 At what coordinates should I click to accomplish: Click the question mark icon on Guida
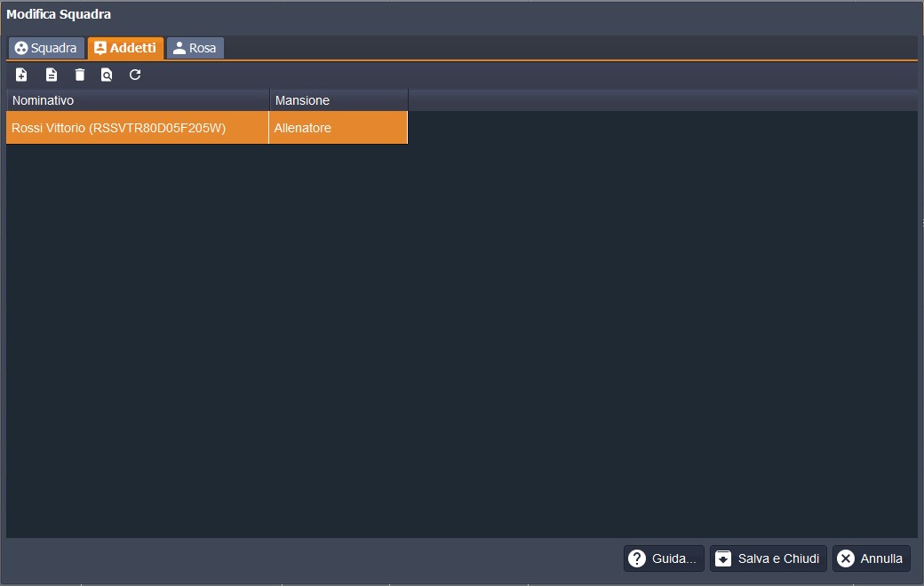tap(637, 558)
